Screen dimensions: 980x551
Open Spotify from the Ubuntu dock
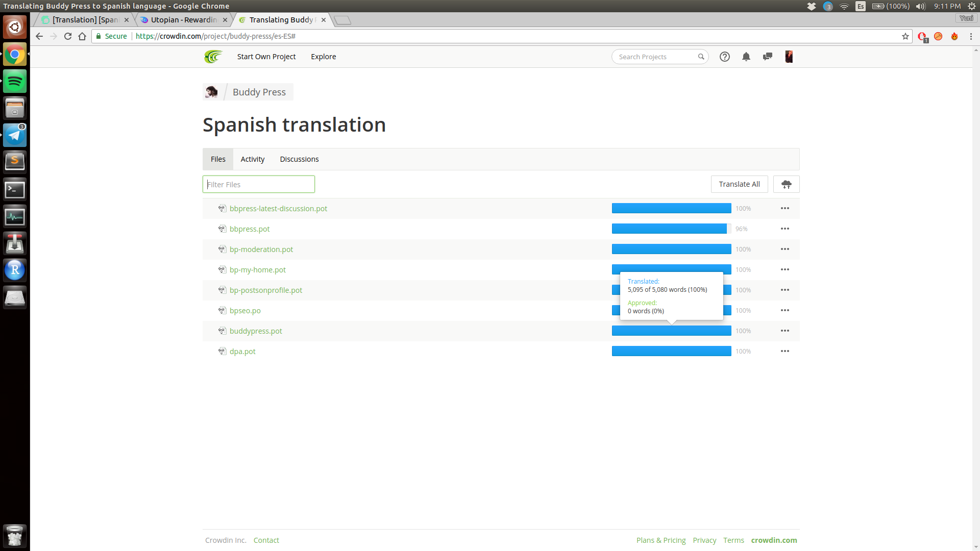pos(15,81)
